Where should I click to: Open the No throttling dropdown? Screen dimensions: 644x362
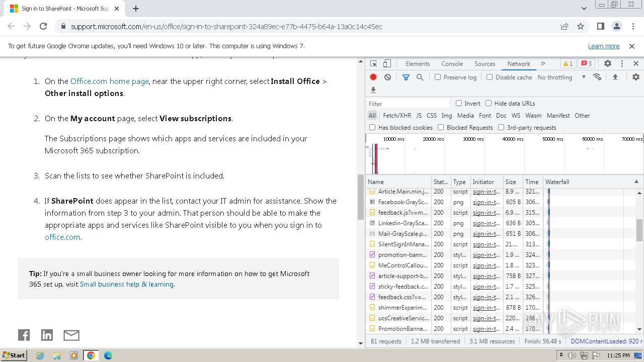561,77
